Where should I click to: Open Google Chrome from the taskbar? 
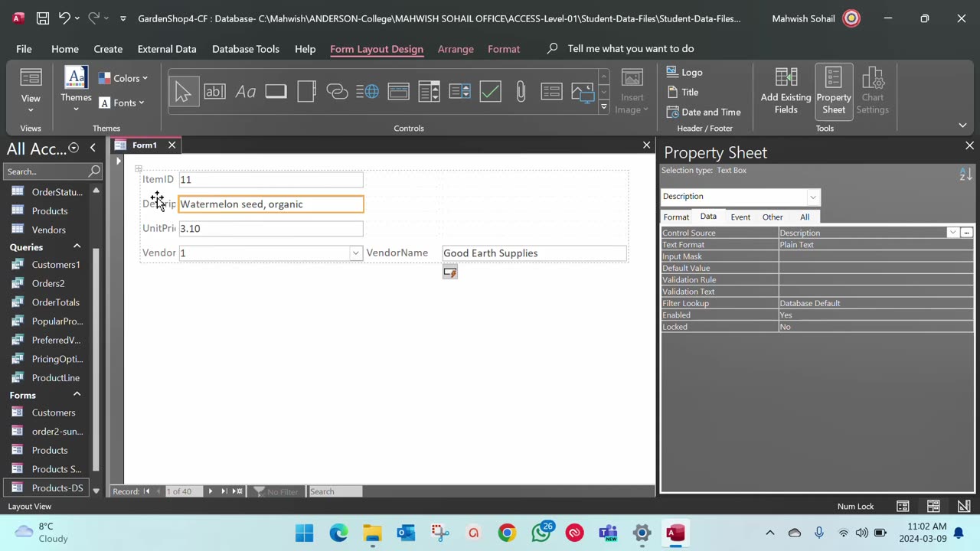[507, 533]
